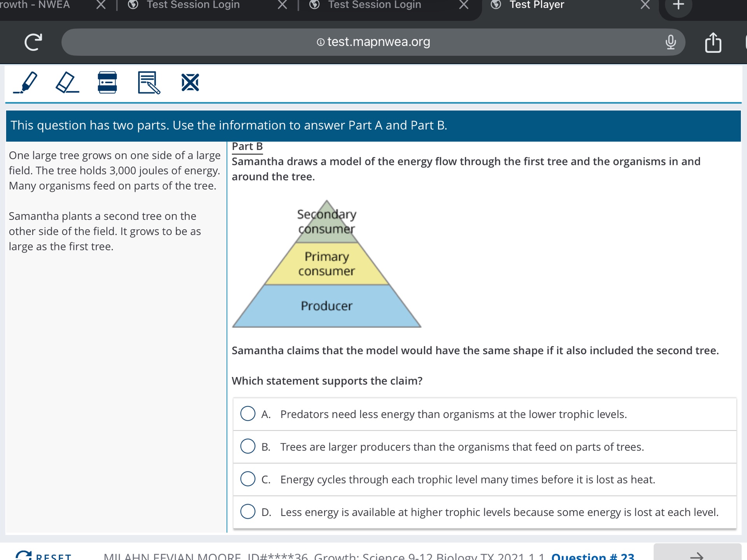Open a new browser tab
This screenshot has width=747, height=560.
coord(678,5)
